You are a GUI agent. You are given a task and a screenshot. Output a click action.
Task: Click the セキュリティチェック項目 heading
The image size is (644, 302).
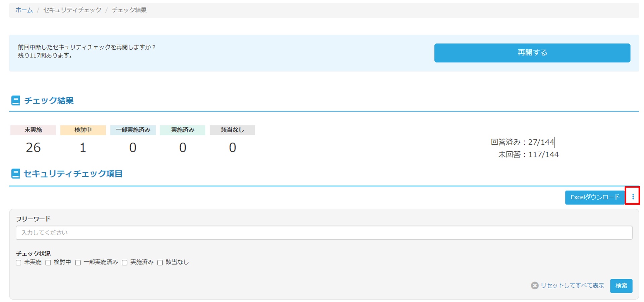coord(73,173)
